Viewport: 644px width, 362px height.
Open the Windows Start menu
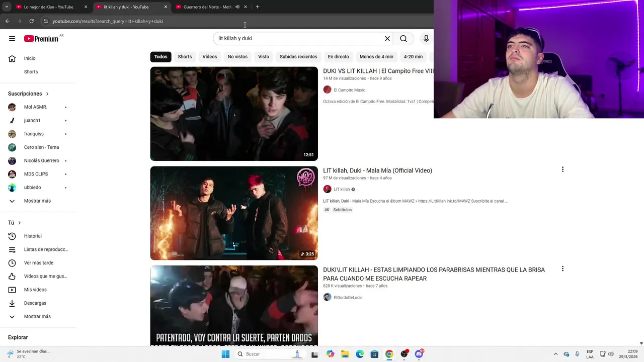click(225, 354)
